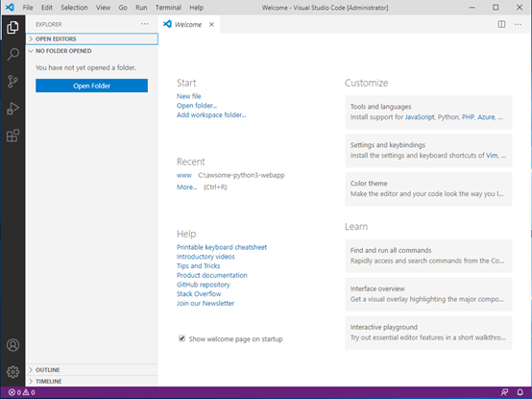This screenshot has height=399, width=532.
Task: Open the Source Control view
Action: (x=12, y=82)
